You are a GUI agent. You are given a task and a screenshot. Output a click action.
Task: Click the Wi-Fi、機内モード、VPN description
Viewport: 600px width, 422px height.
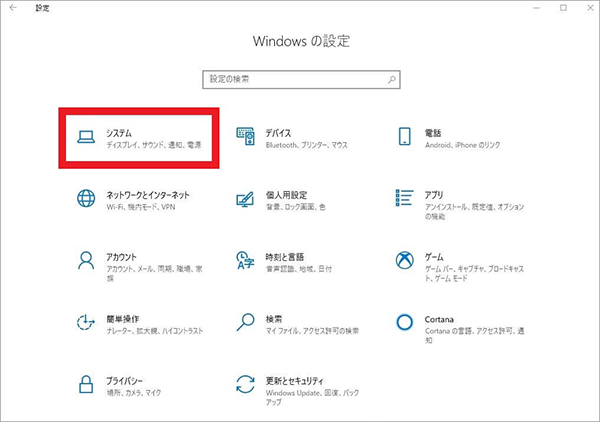click(x=141, y=207)
